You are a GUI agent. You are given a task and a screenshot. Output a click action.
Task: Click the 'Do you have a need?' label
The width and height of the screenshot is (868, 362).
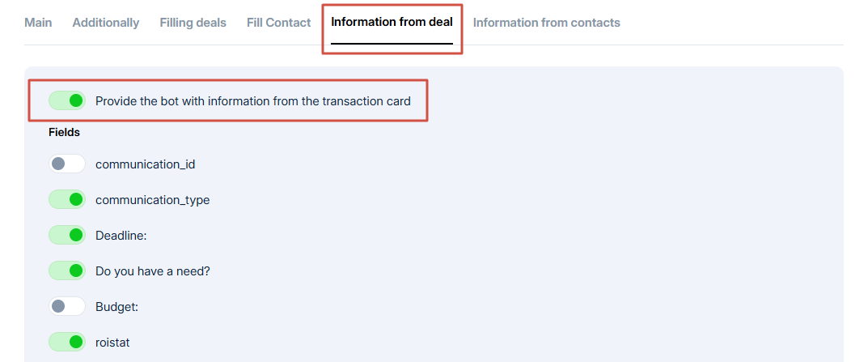[x=152, y=270]
